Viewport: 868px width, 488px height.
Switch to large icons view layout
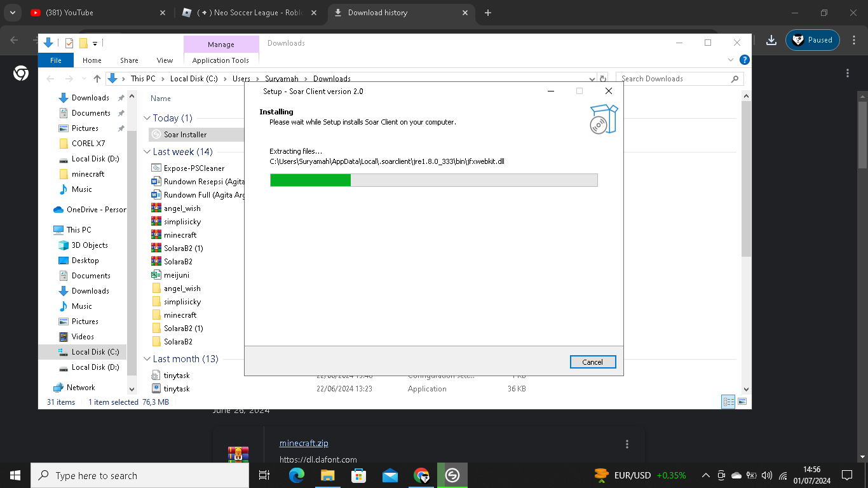[x=742, y=402]
